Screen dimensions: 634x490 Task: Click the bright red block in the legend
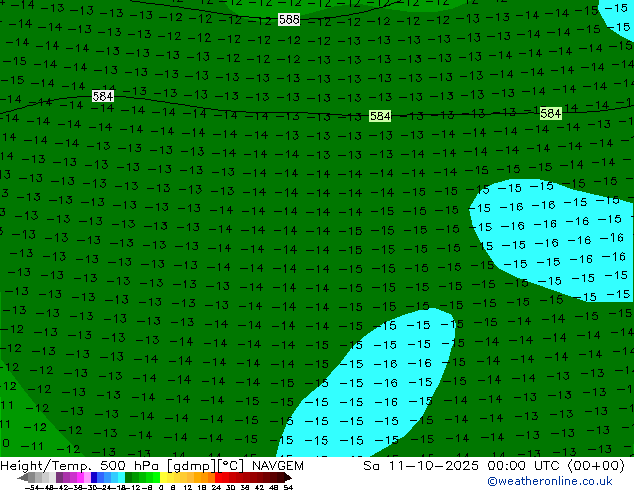coord(218,477)
